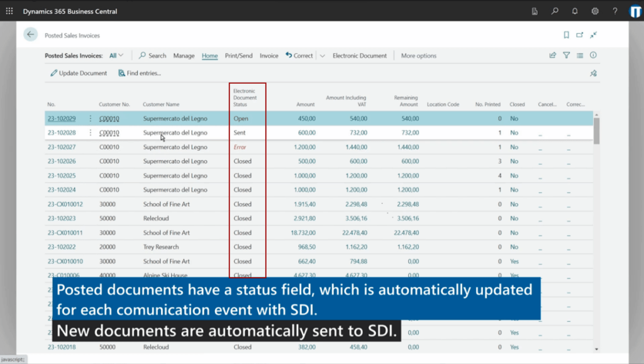Click customer number 50000 in Relecloud row 23-102023
The height and width of the screenshot is (364, 644).
(x=107, y=218)
